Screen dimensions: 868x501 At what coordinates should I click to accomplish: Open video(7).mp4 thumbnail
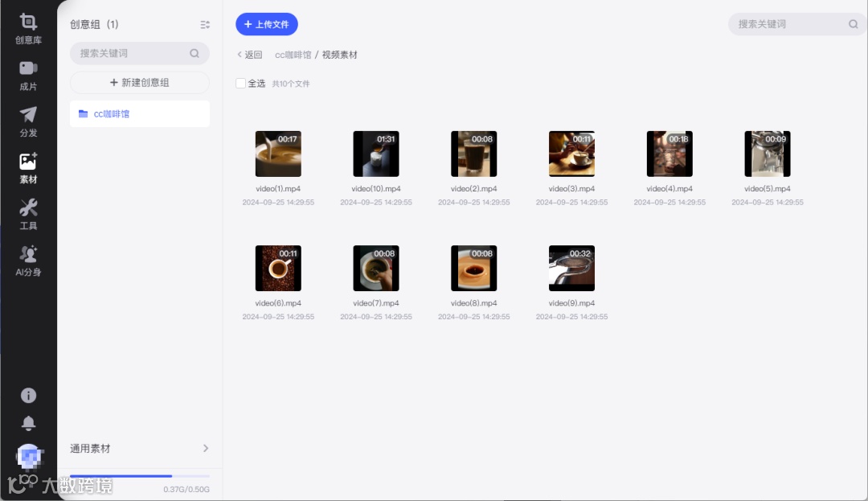coord(376,269)
